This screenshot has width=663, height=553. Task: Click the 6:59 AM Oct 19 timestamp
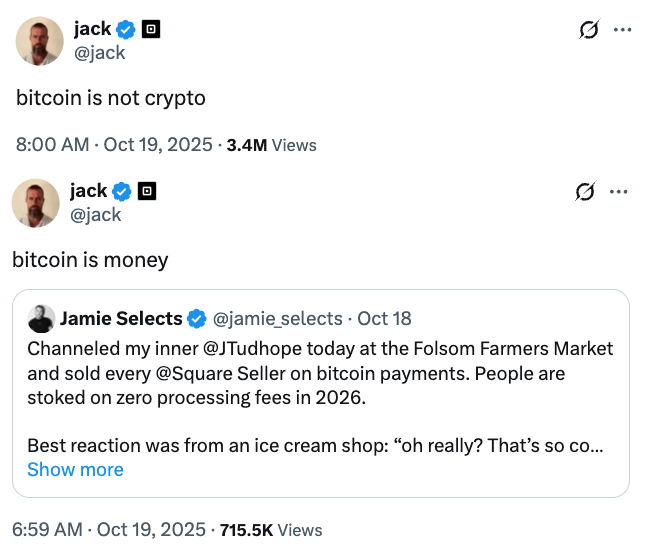[110, 529]
